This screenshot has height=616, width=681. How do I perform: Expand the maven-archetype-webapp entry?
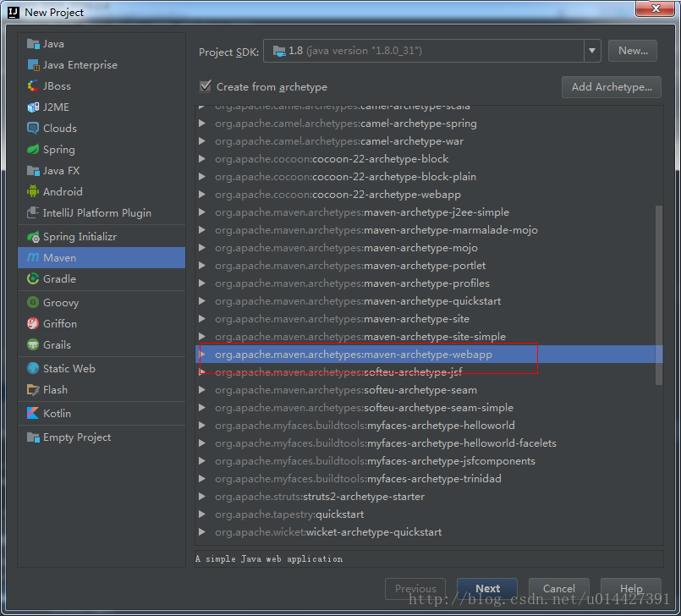click(202, 354)
